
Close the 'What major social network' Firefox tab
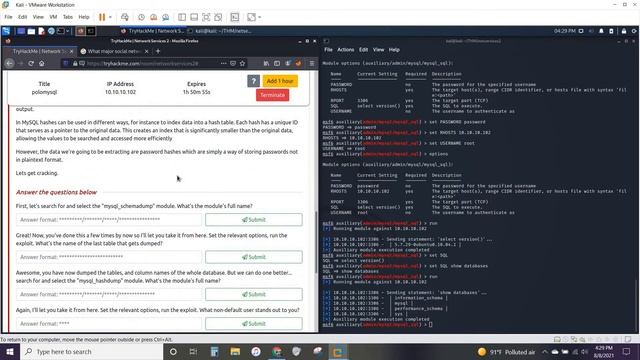pyautogui.click(x=147, y=51)
